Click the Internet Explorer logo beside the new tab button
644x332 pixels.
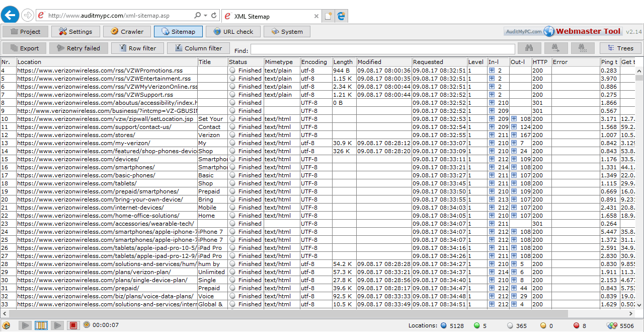[342, 16]
